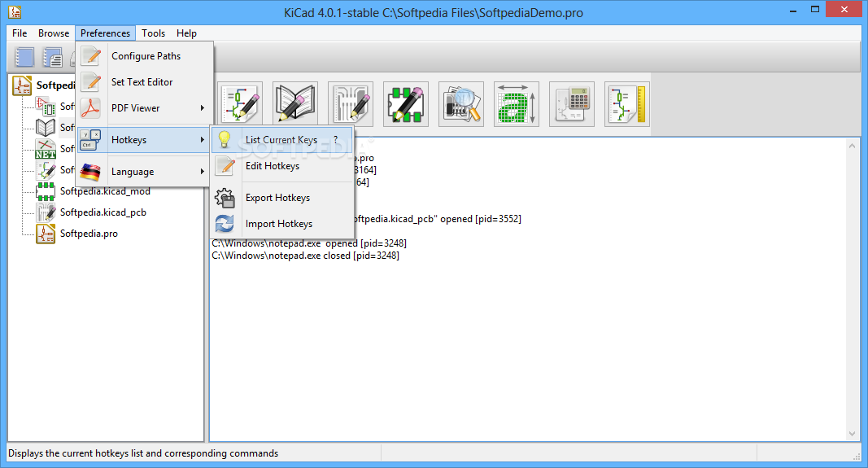
Task: Close the Preferences menu from menu bar
Action: coord(105,33)
